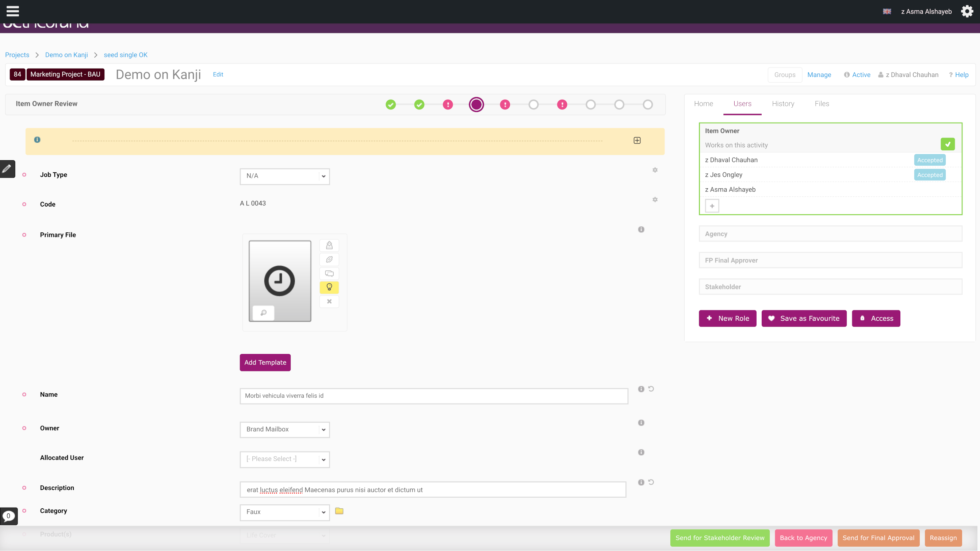Open the hamburger main menu
The image size is (980, 551).
tap(12, 11)
